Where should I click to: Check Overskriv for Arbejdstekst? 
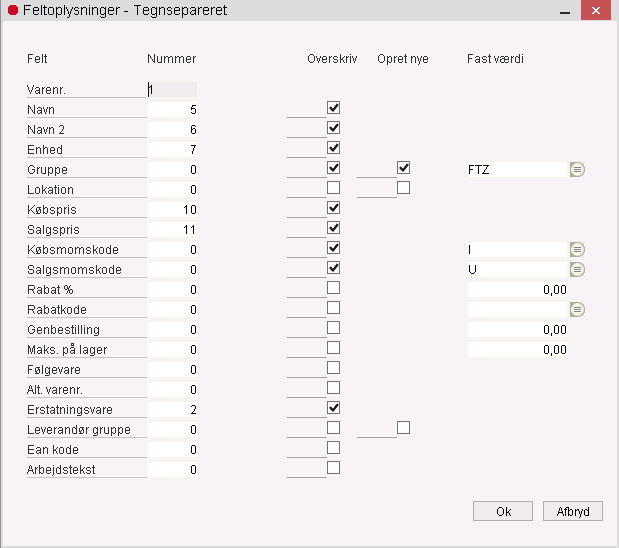click(334, 468)
